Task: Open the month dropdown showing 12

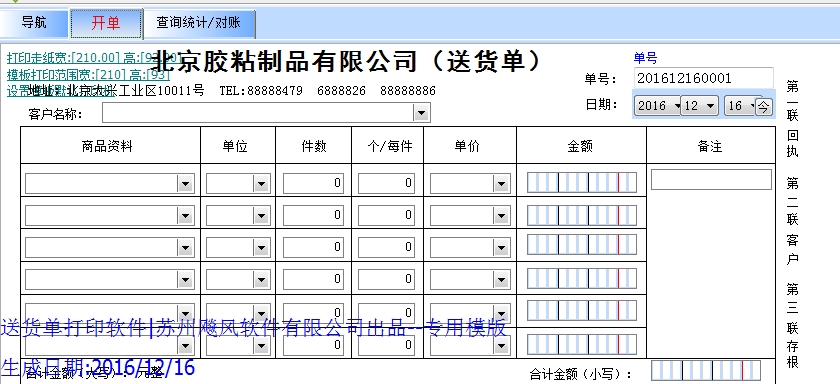Action: click(x=700, y=106)
